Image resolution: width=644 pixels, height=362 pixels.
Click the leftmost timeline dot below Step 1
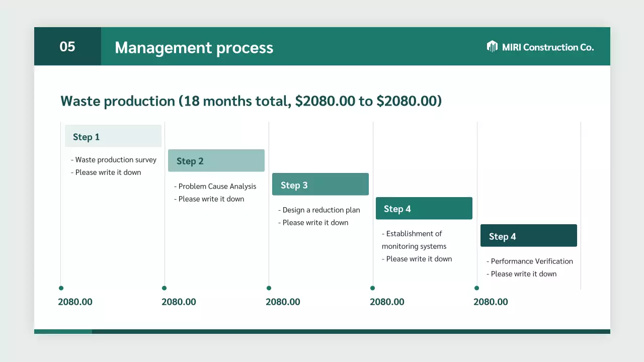pyautogui.click(x=61, y=288)
